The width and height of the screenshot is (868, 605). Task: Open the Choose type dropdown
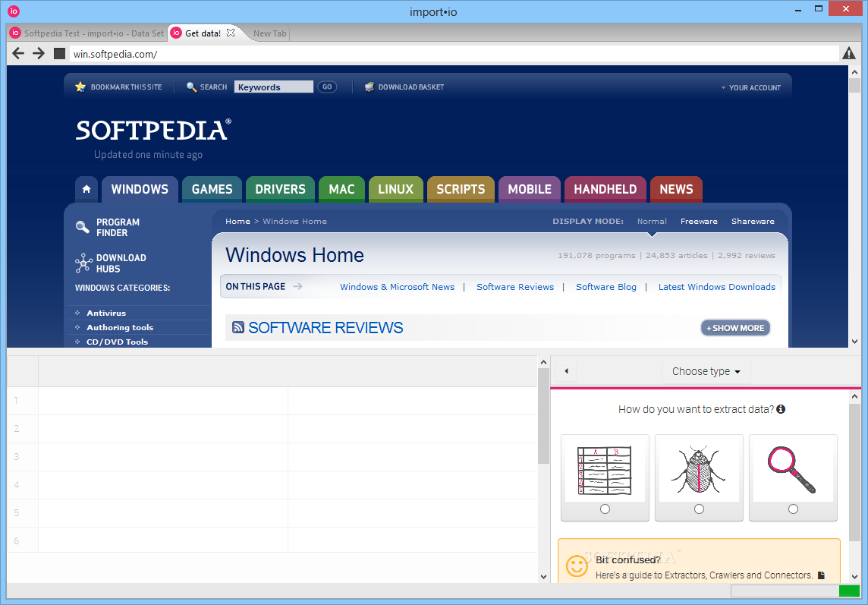tap(706, 371)
